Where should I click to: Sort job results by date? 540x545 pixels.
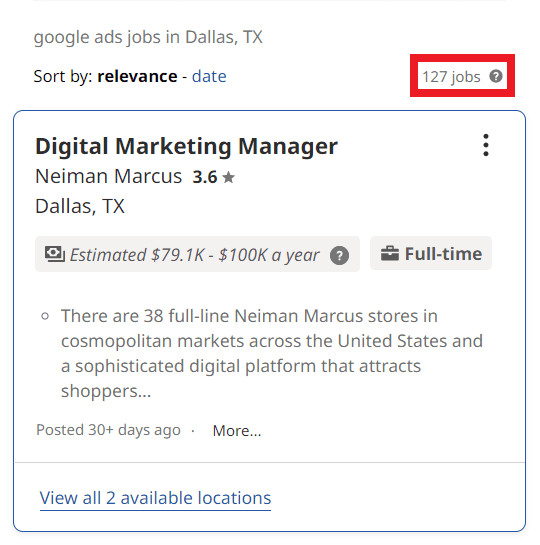click(x=209, y=76)
